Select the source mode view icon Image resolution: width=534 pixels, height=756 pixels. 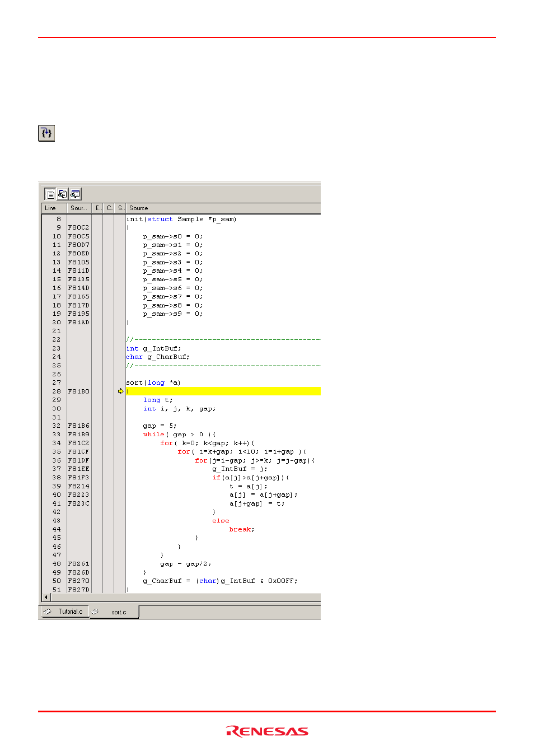point(50,194)
